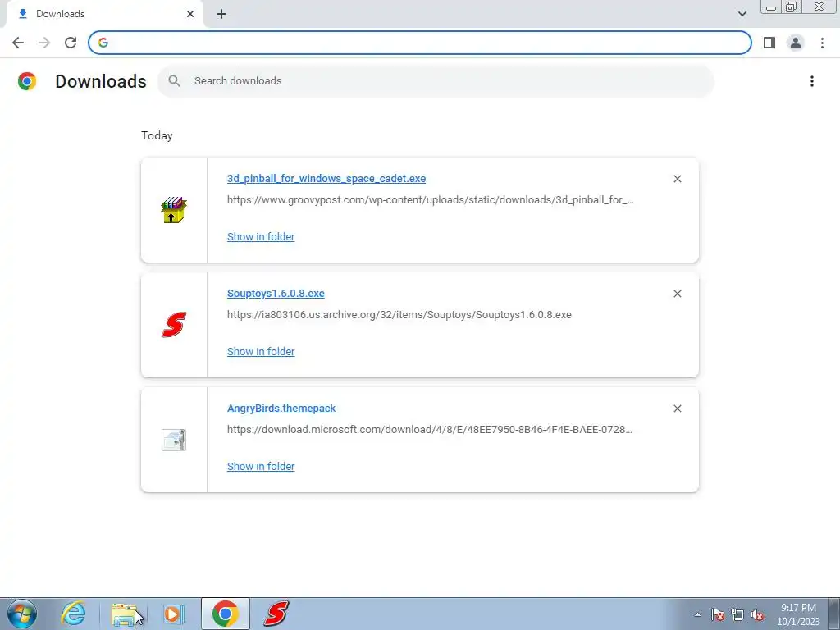Screen dimensions: 840x630
Task: Click the Chrome taskbar button
Action: tap(226, 614)
